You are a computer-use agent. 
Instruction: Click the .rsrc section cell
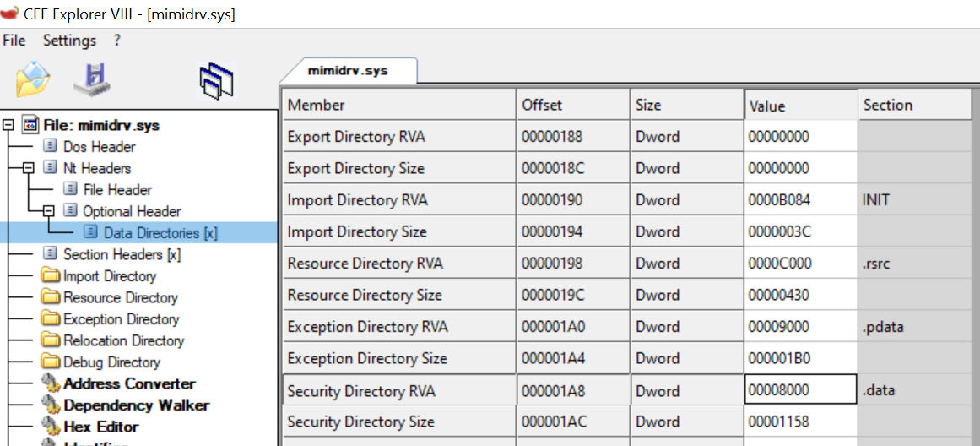(916, 264)
